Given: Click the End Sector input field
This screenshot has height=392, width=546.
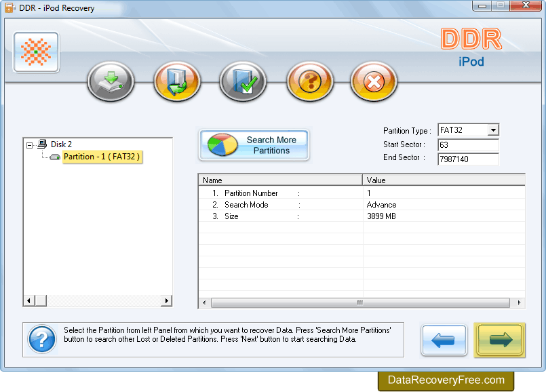Looking at the screenshot, I should tap(468, 159).
